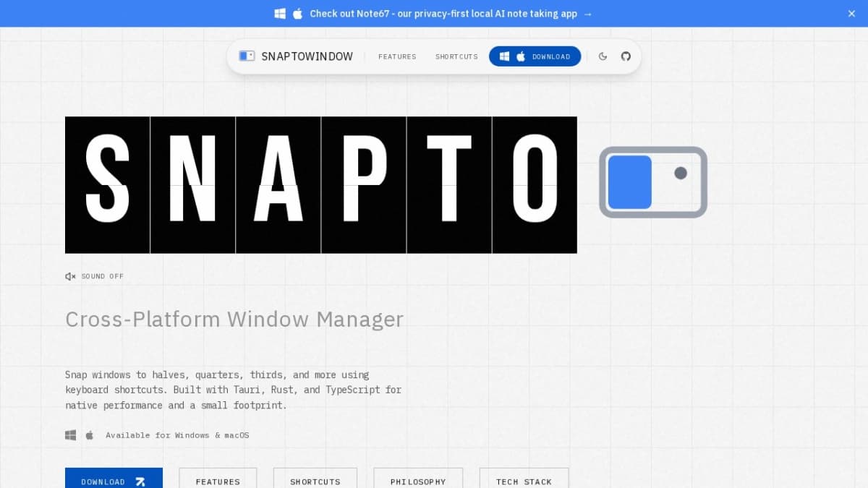
Task: Click the Apple icon in the announcement banner
Action: tap(297, 14)
